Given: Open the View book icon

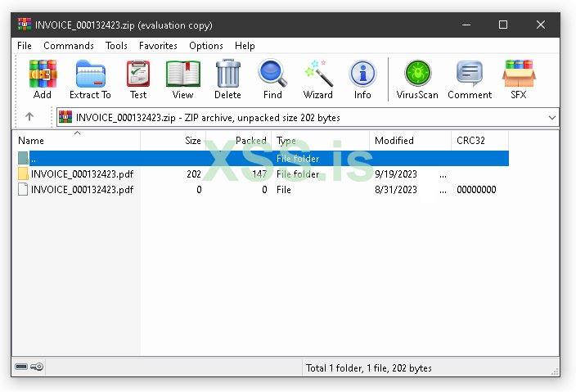Looking at the screenshot, I should pyautogui.click(x=183, y=74).
